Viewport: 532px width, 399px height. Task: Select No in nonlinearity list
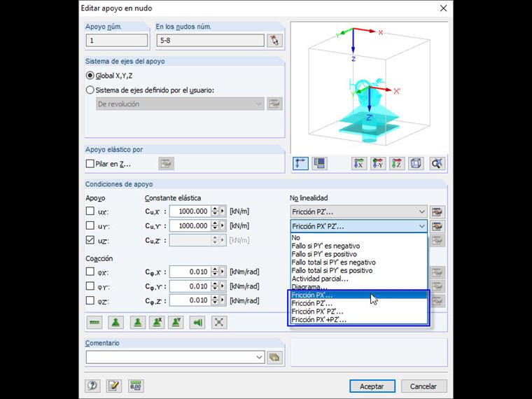[x=359, y=238]
